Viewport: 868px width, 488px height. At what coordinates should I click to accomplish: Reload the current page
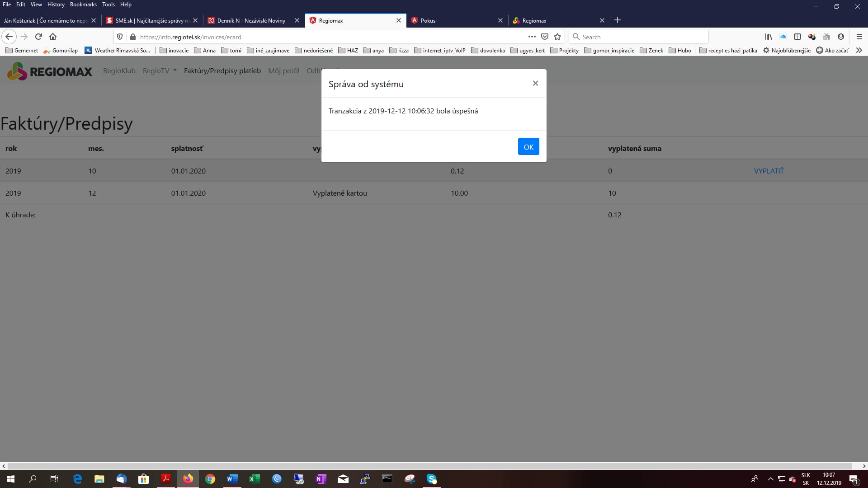coord(38,37)
